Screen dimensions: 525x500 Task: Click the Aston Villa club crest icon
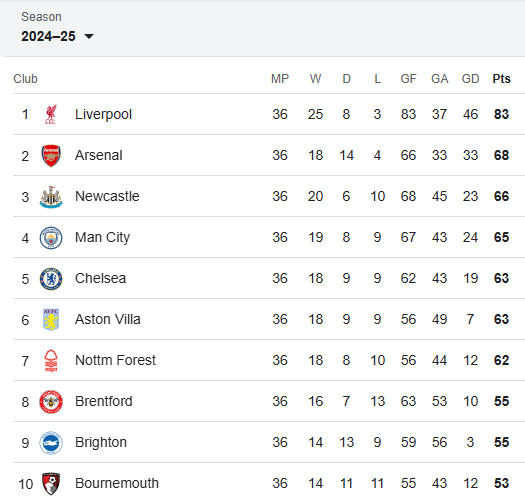51,320
